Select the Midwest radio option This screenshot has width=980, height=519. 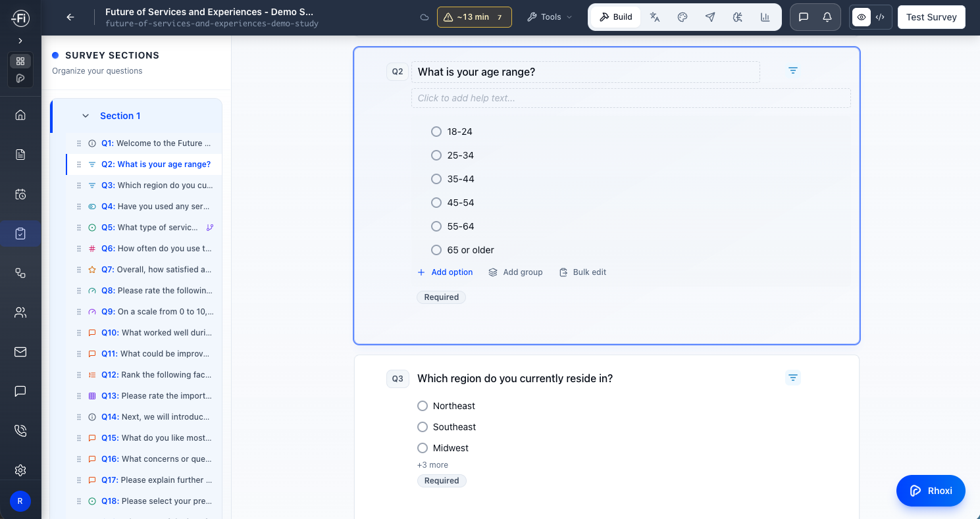(423, 448)
